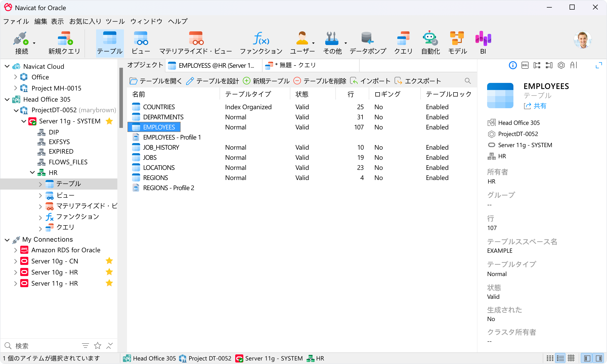This screenshot has width=607, height=364.
Task: Toggle the right information pane
Action: pyautogui.click(x=599, y=358)
